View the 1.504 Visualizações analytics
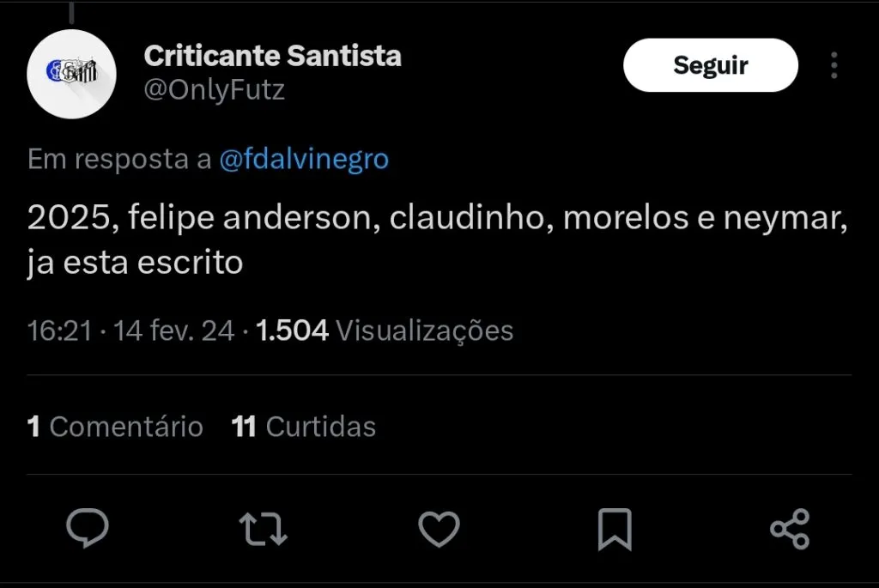 coord(385,330)
